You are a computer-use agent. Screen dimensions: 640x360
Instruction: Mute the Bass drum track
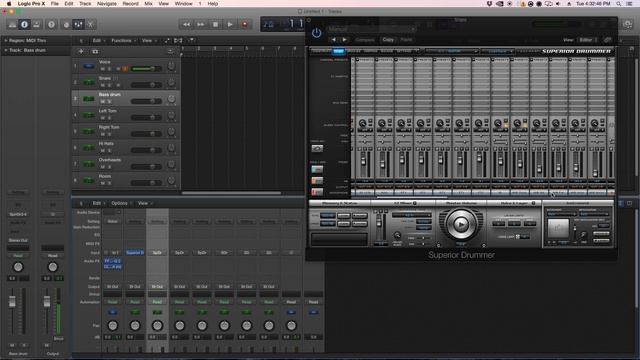pos(103,102)
